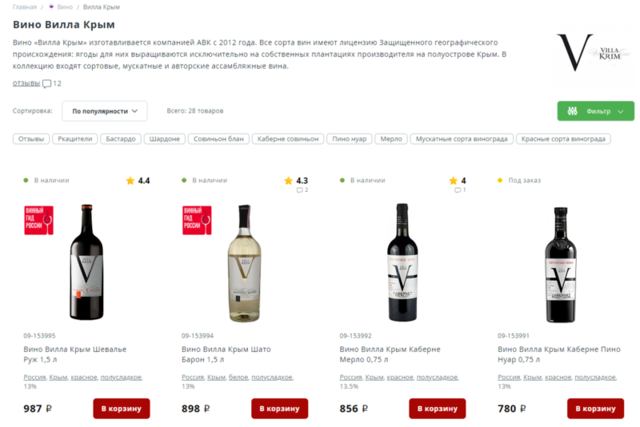The width and height of the screenshot is (640, 427).
Task: Open the Вино breadcrumb item
Action: point(65,7)
